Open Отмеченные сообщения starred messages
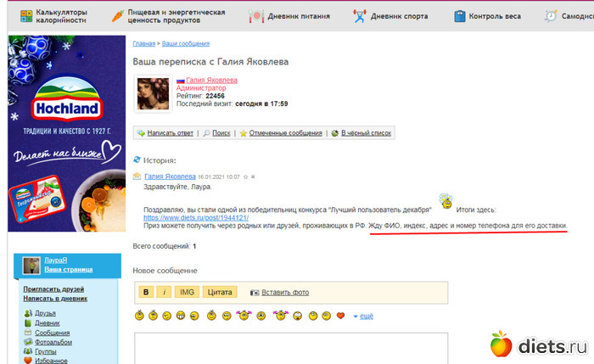This screenshot has width=594, height=364. coord(283,133)
